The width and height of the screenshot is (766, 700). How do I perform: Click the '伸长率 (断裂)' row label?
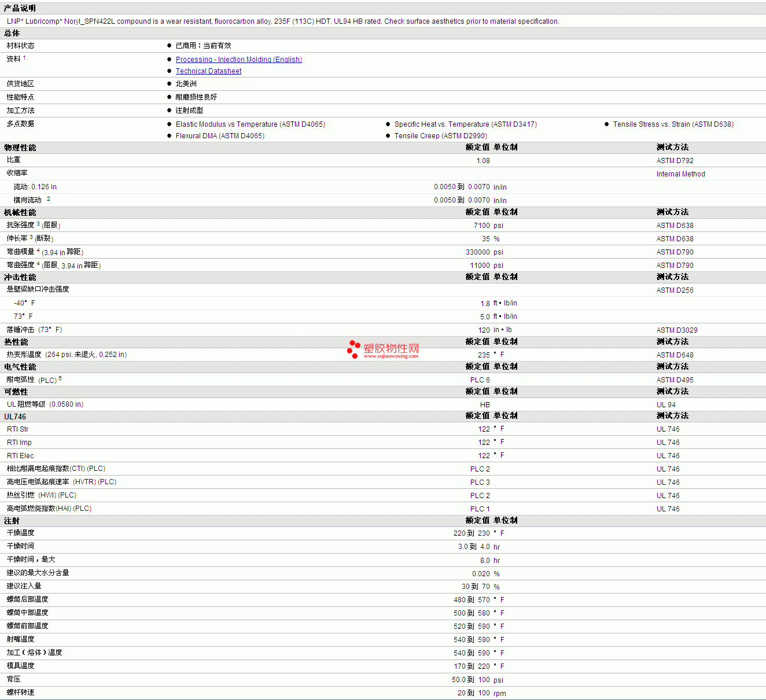pos(30,238)
